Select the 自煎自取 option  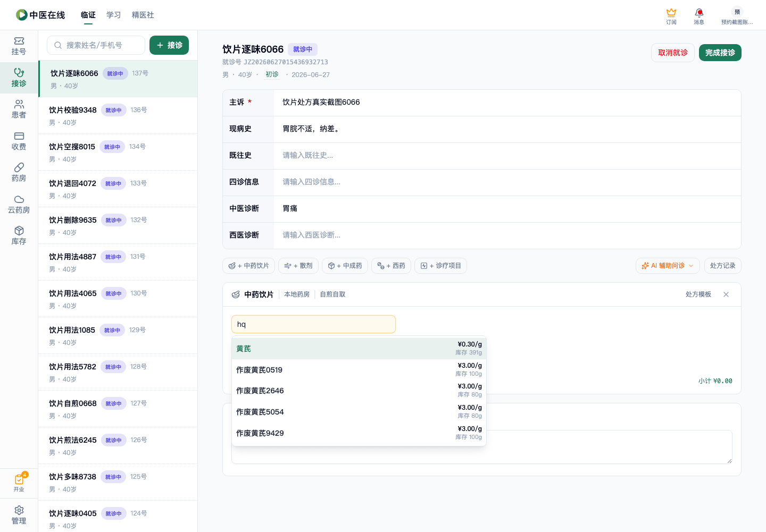pos(332,294)
